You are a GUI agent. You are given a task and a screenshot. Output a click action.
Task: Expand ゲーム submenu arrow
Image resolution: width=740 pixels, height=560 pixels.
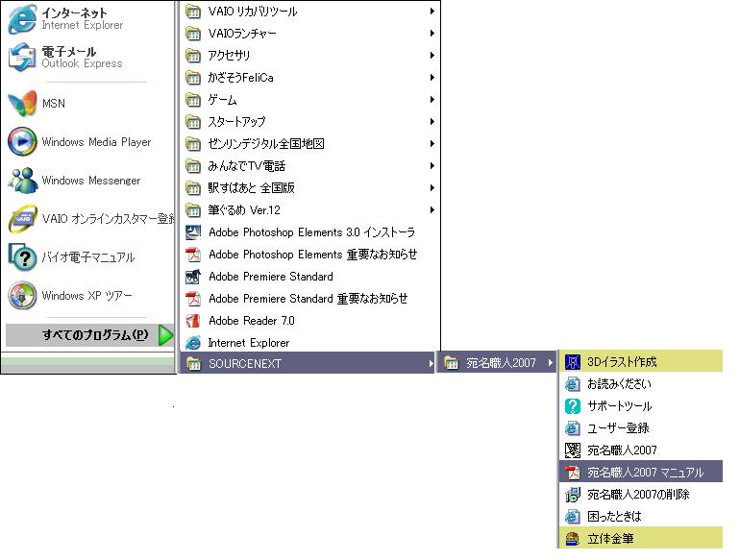coord(432,100)
